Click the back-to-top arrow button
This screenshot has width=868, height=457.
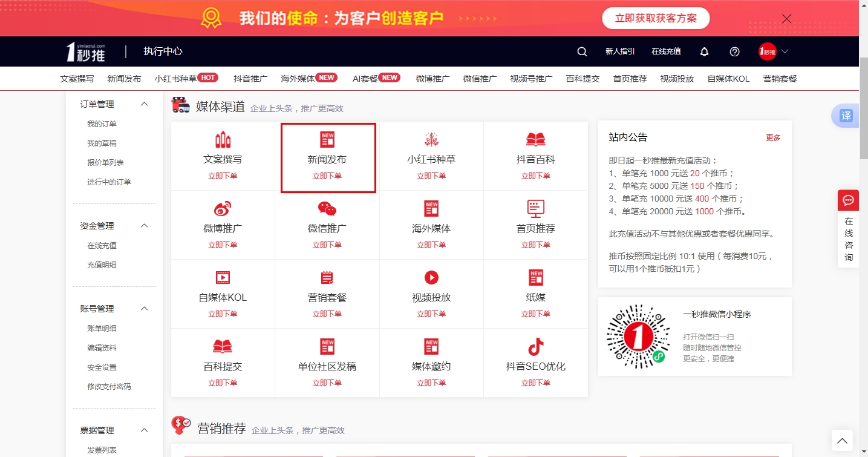[842, 441]
